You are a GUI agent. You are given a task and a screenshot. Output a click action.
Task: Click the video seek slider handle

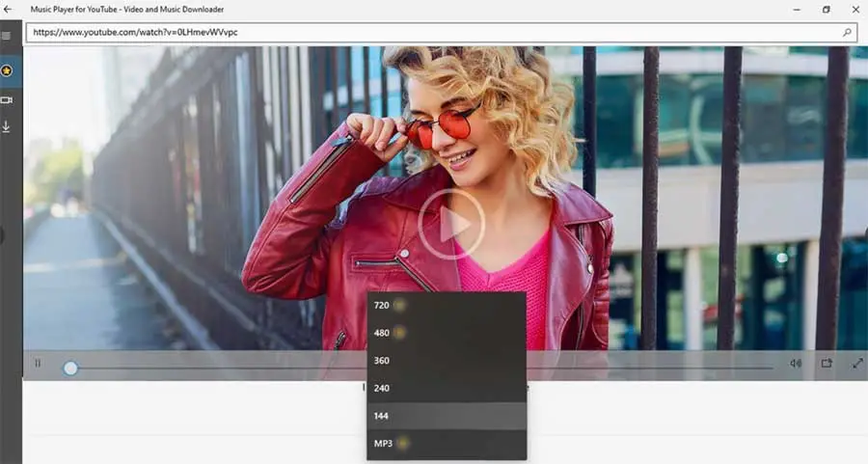click(70, 368)
